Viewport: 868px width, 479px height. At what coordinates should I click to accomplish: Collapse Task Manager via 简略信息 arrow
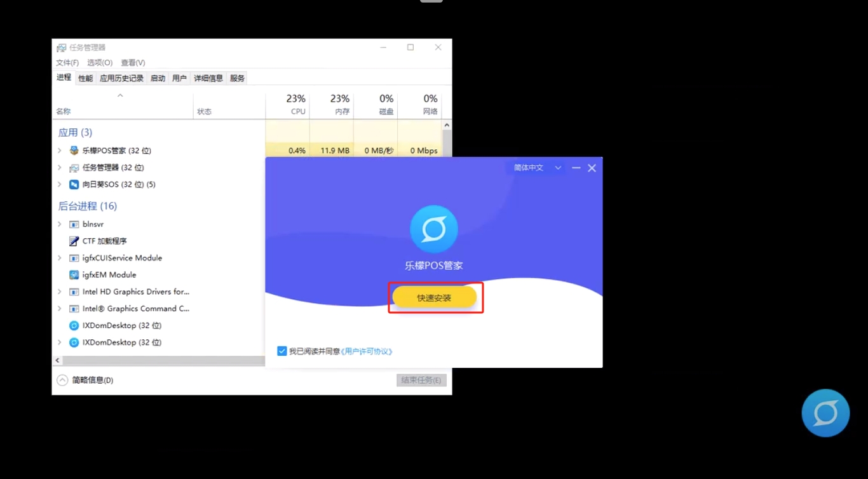(x=62, y=380)
